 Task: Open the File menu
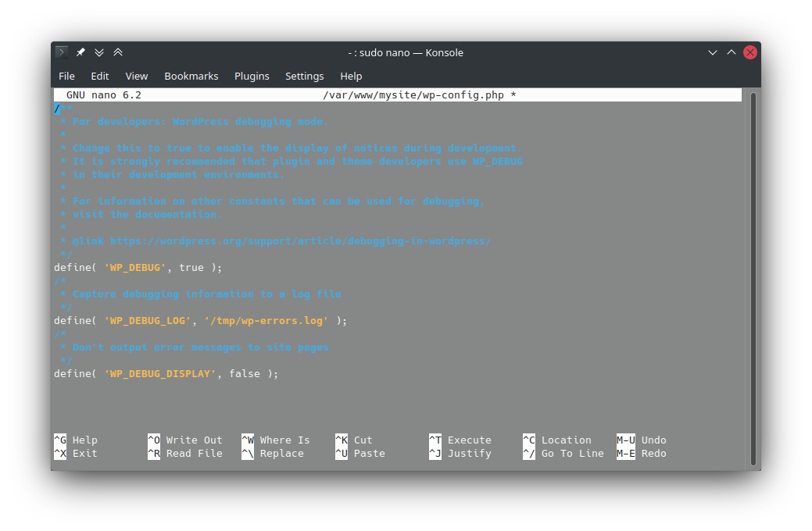click(66, 76)
